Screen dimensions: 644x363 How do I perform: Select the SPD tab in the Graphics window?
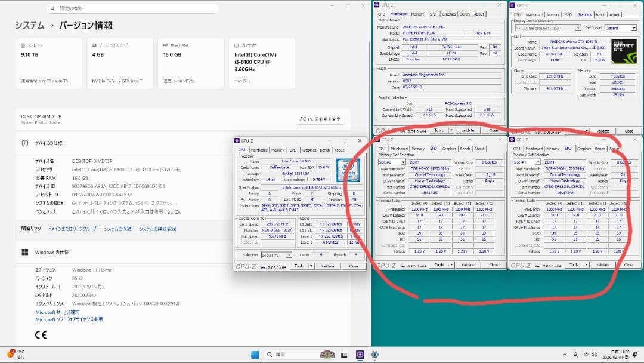pyautogui.click(x=568, y=15)
